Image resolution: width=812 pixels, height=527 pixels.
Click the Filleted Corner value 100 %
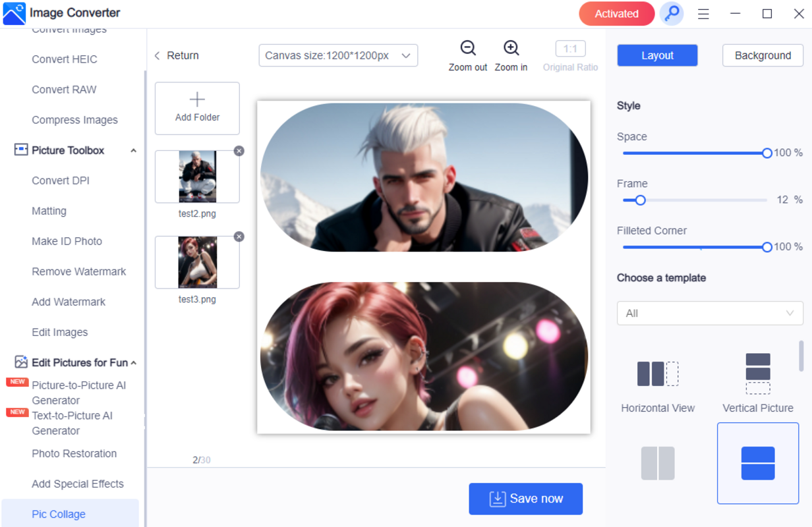788,247
